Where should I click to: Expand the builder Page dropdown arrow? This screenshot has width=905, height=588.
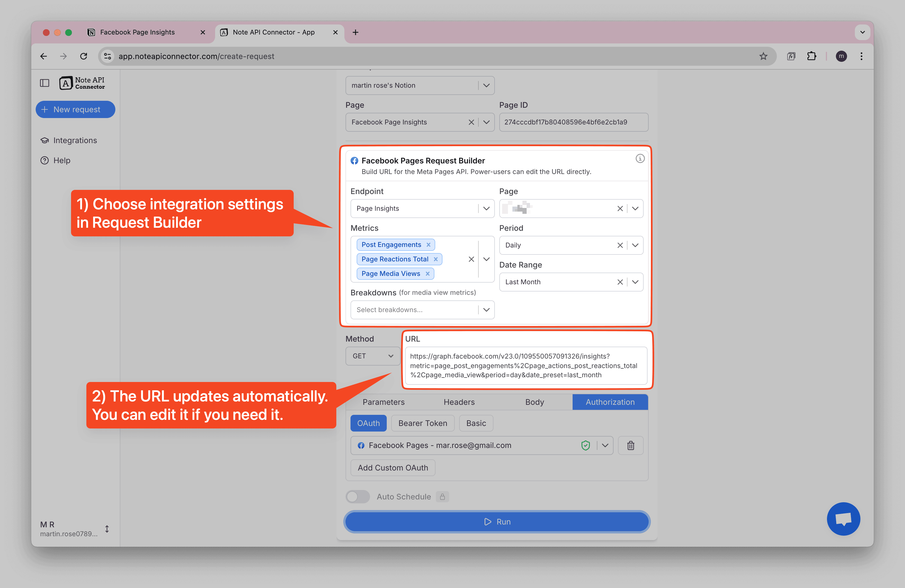(635, 208)
